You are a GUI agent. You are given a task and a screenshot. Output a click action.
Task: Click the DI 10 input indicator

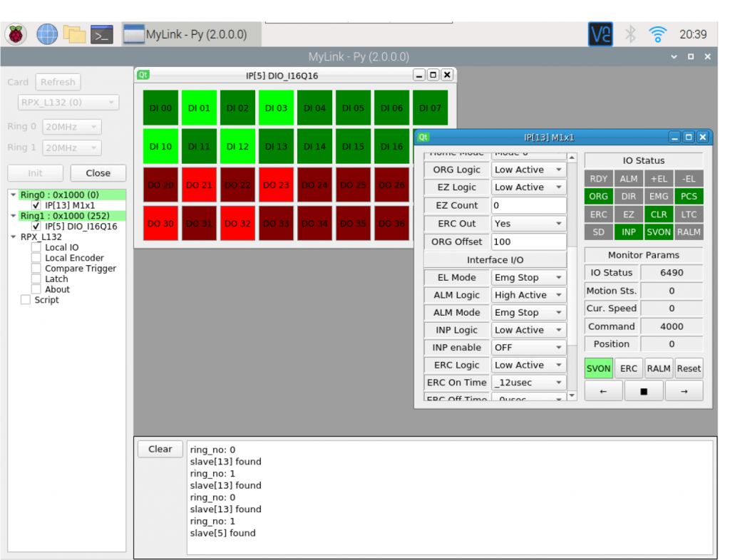point(160,147)
